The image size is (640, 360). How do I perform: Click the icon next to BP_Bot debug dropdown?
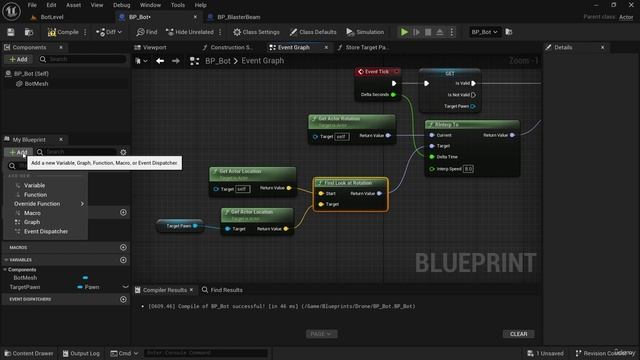pyautogui.click(x=509, y=32)
